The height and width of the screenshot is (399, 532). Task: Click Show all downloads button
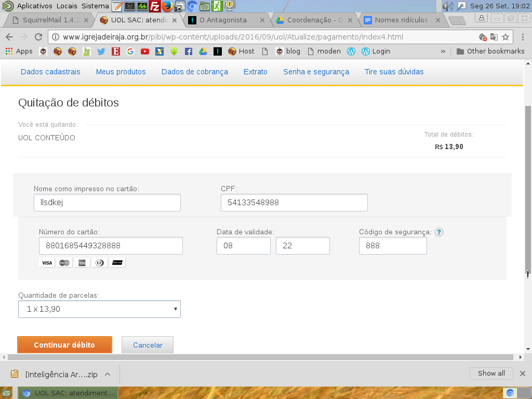pyautogui.click(x=491, y=373)
